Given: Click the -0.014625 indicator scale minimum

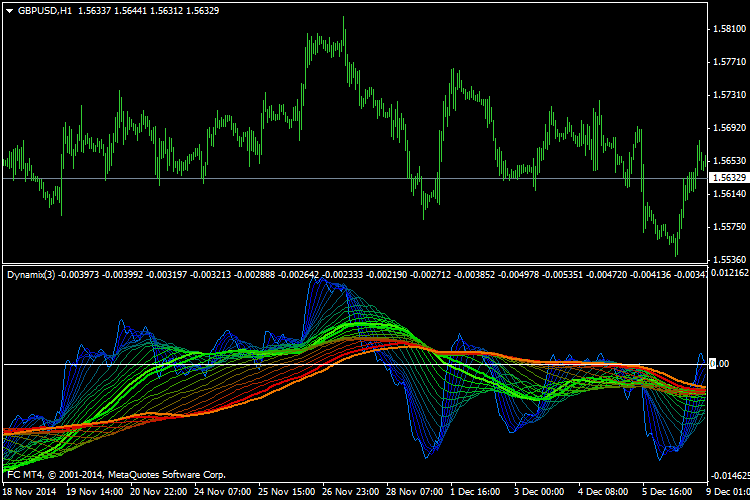Looking at the screenshot, I should click(x=730, y=476).
